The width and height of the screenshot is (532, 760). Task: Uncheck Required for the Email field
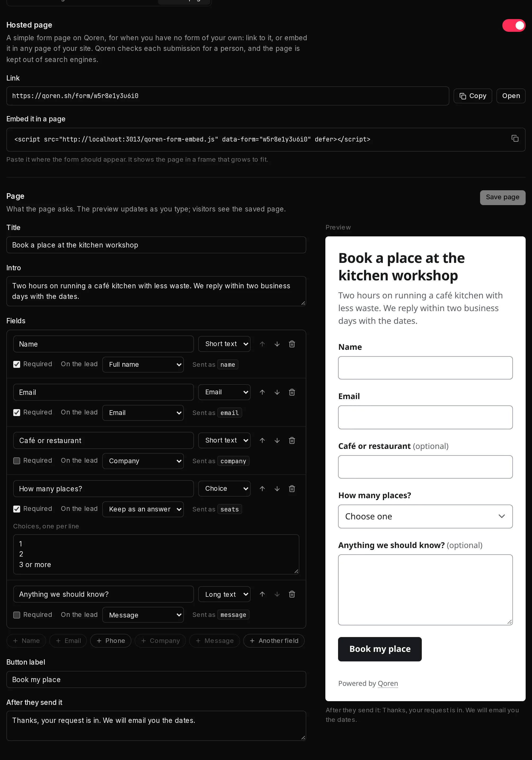tap(16, 412)
